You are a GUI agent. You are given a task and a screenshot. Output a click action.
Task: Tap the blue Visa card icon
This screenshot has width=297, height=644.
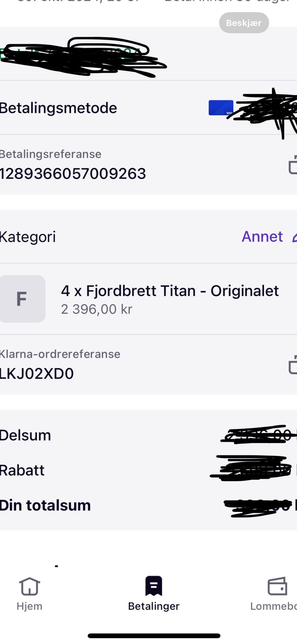221,108
